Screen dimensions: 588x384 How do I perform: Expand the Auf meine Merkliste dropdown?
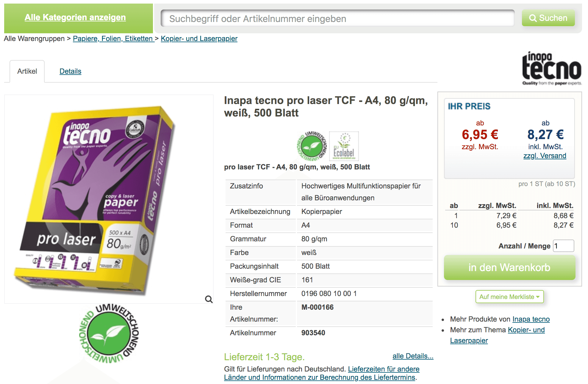(x=509, y=297)
